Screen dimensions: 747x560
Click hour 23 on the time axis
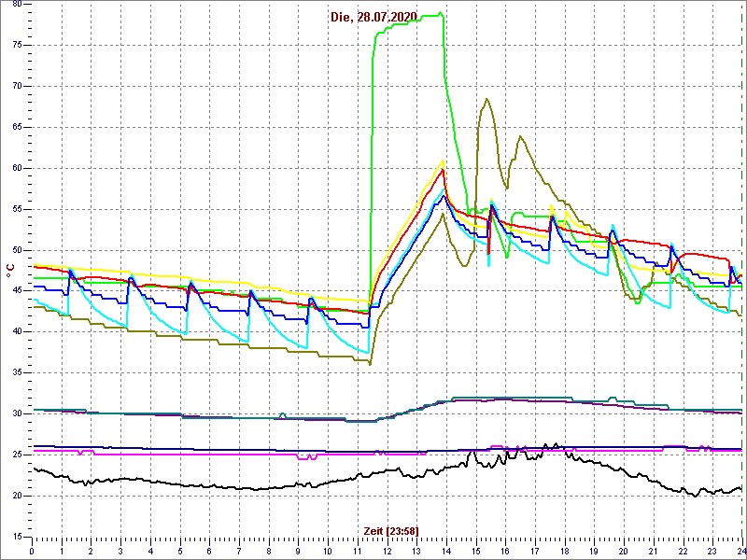[712, 551]
